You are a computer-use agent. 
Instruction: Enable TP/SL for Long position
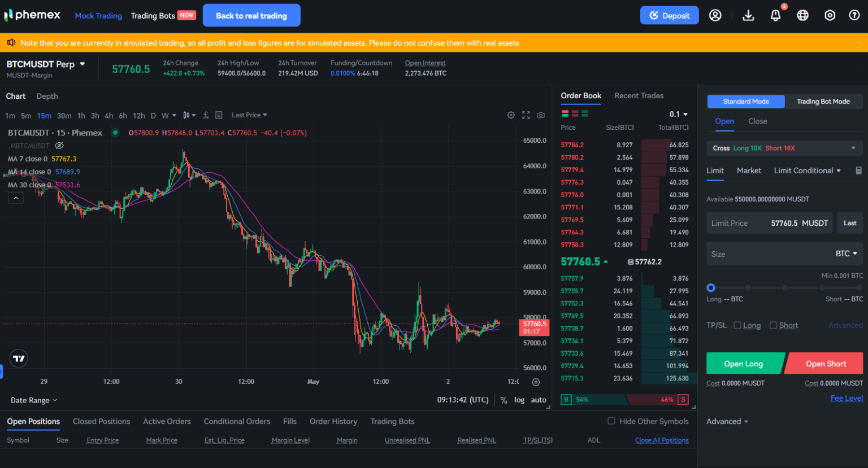point(737,325)
